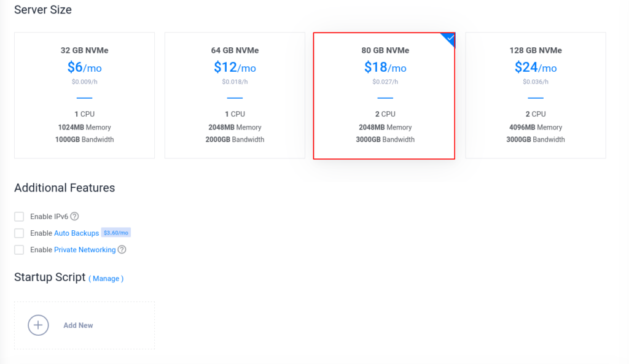Click the Manage link beside Startup Script
This screenshot has height=364, width=629.
[106, 278]
